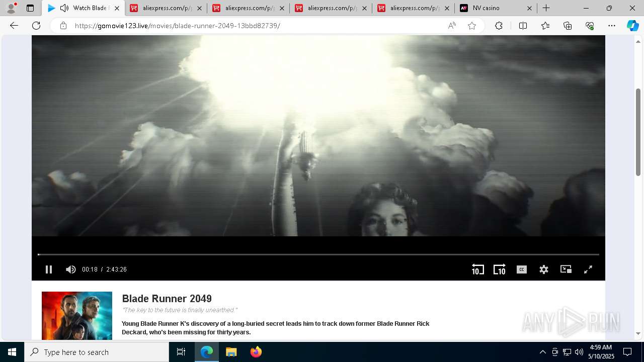Switch to third aliexpress.com tab

click(x=331, y=8)
